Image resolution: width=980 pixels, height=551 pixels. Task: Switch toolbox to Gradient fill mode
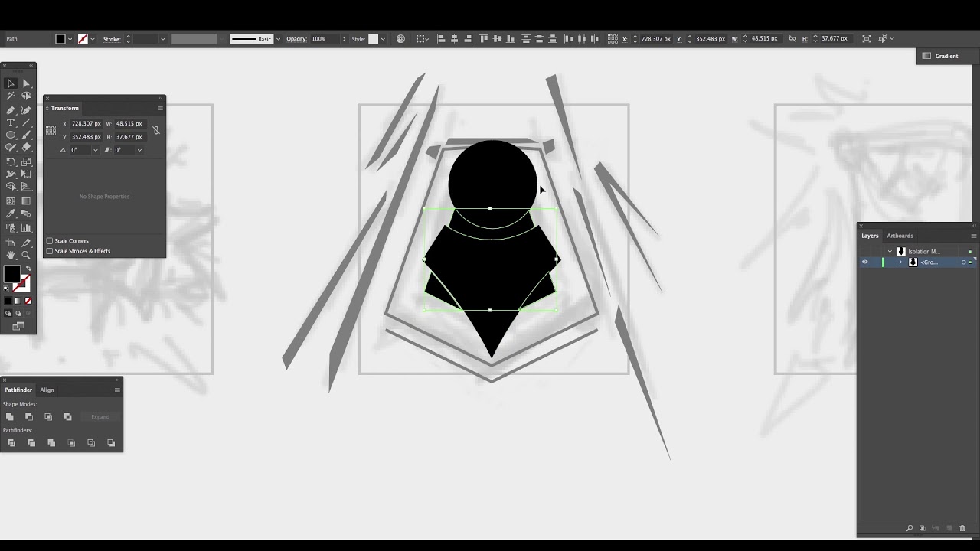18,301
